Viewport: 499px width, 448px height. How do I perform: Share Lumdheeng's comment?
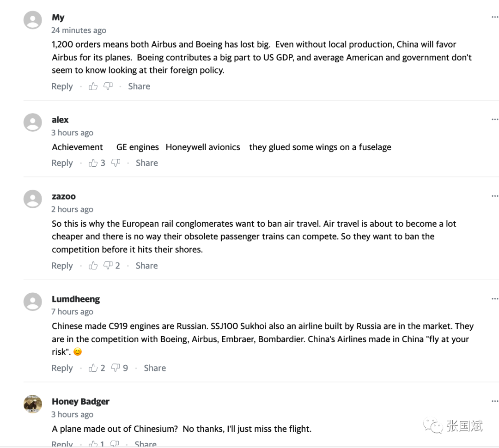(155, 368)
